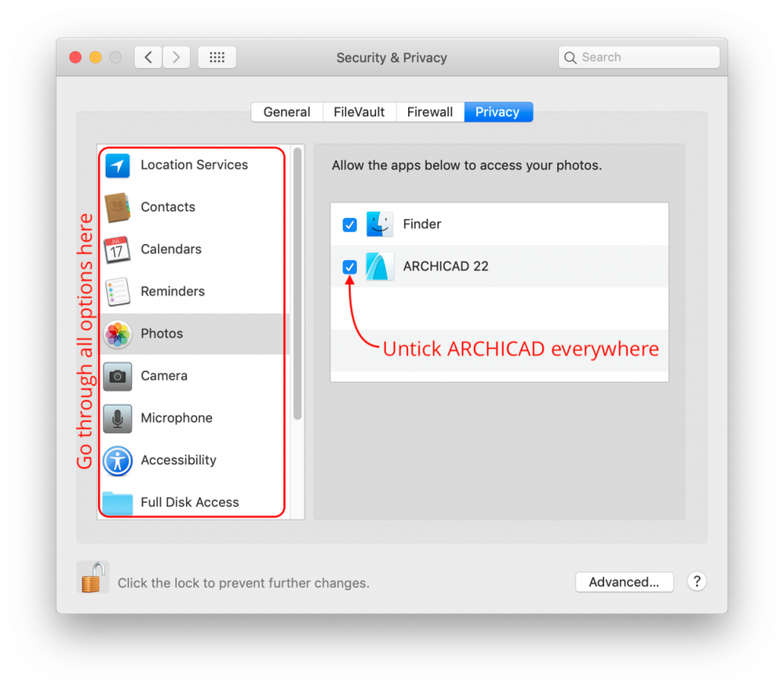
Task: Open help with the question mark button
Action: 697,581
